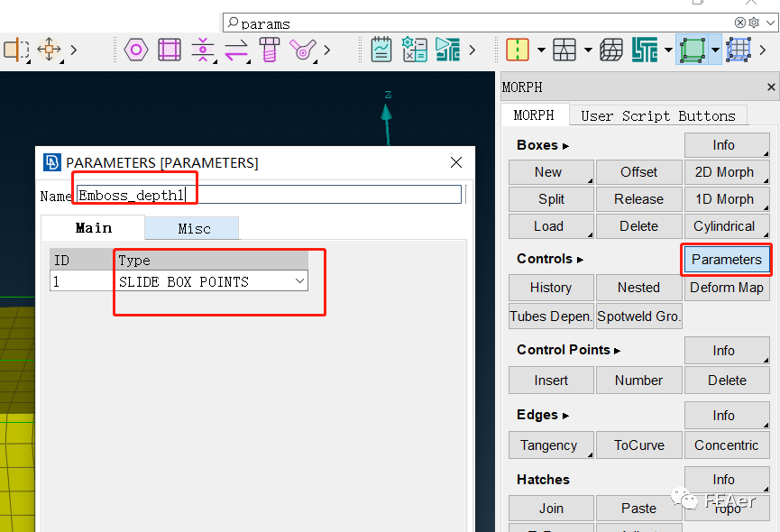
Task: Switch to User Script Buttons tab
Action: [x=658, y=115]
